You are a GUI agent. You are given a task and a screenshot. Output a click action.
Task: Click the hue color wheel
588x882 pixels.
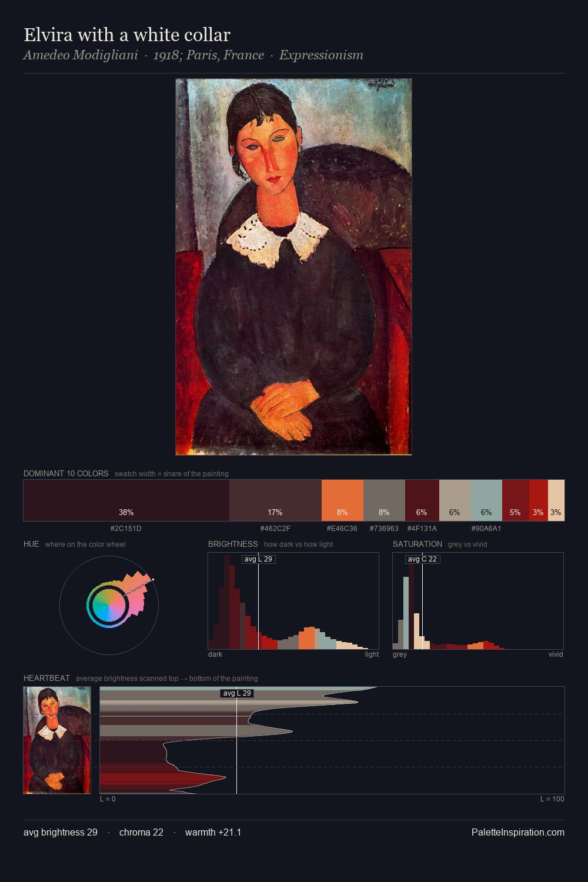pyautogui.click(x=109, y=605)
